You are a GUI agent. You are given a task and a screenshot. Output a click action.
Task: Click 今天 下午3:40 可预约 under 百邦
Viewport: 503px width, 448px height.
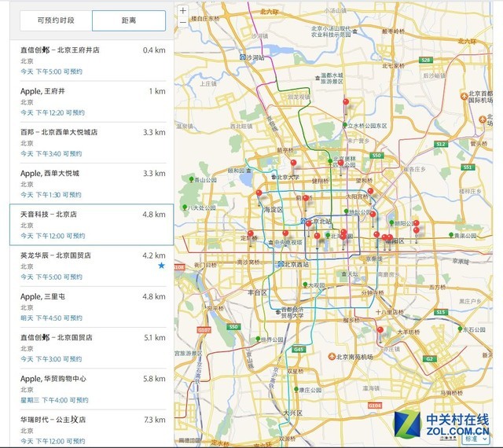[x=51, y=154]
